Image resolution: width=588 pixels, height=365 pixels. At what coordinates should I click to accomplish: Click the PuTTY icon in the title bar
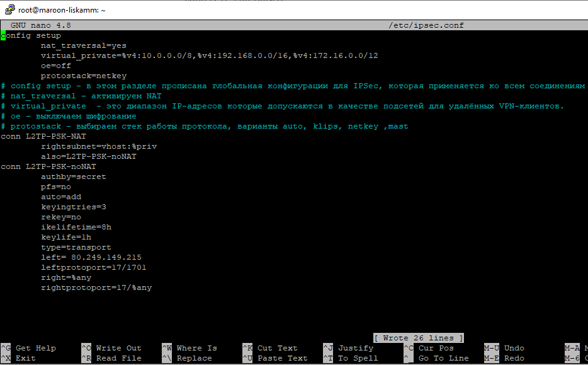point(9,9)
